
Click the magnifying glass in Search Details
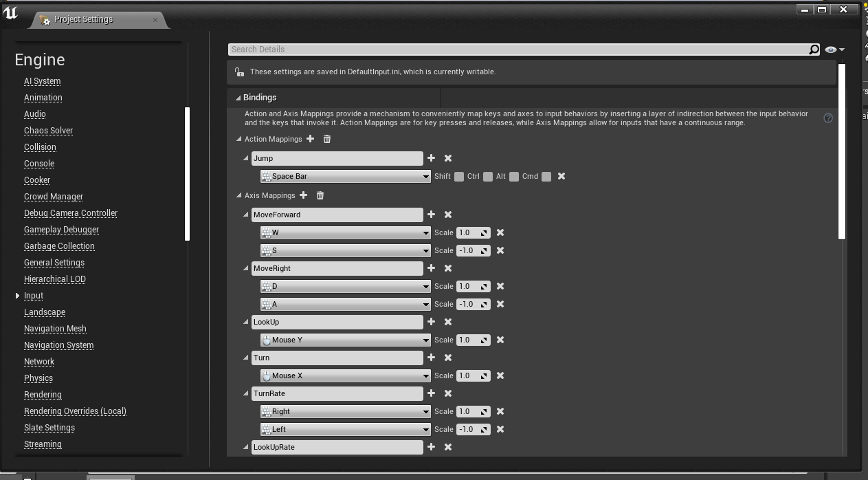(814, 49)
